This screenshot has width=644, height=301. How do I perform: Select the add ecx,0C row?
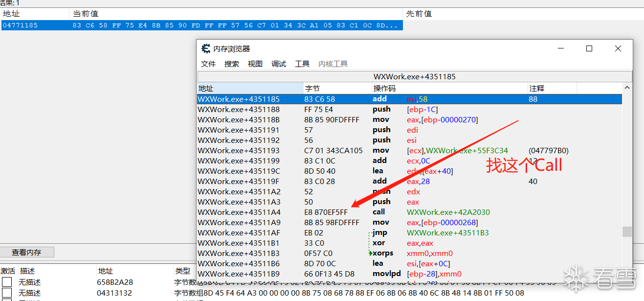(409, 161)
